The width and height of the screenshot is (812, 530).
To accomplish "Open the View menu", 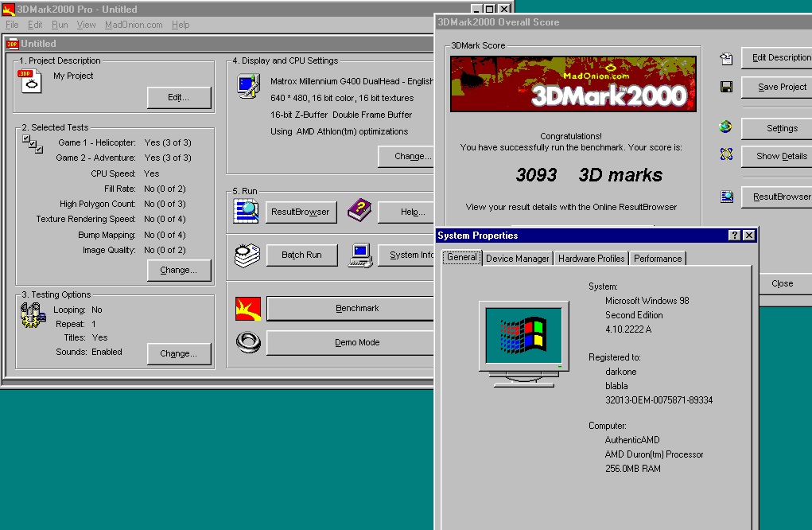I will (86, 25).
